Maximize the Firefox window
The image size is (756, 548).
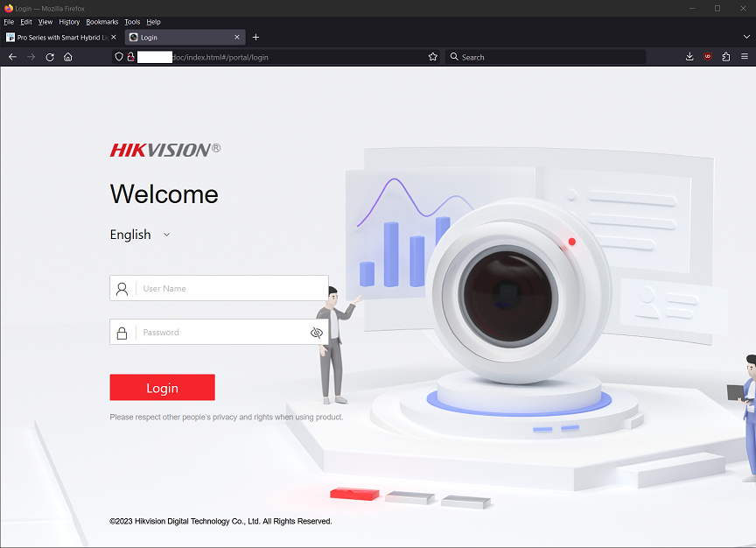pyautogui.click(x=717, y=8)
